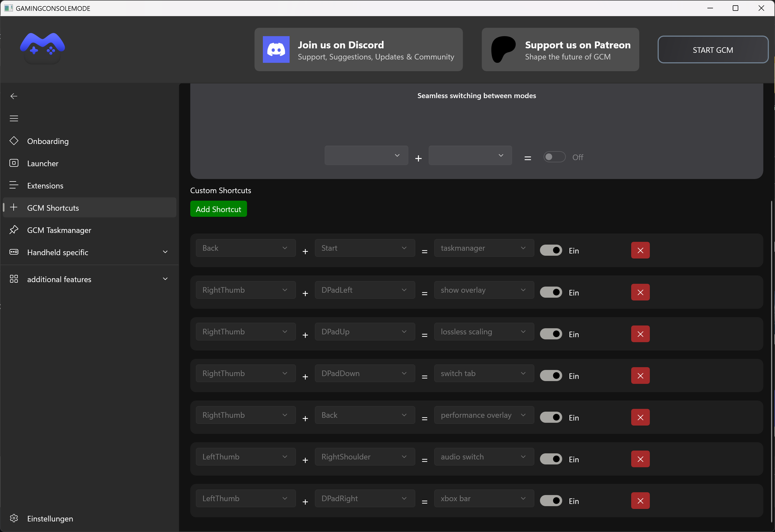Screen dimensions: 775x532
Task: Click the back arrow icon in sidebar
Action: [x=14, y=96]
